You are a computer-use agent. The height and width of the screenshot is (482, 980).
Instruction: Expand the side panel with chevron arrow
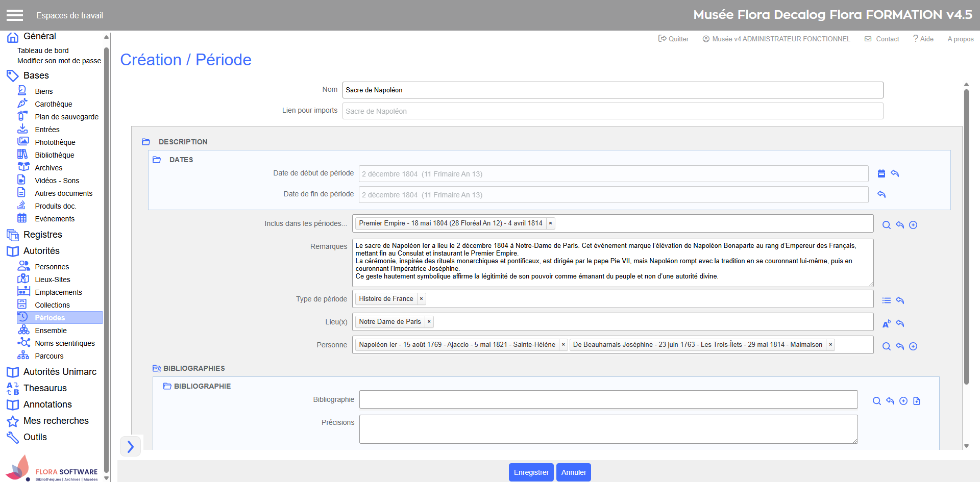130,446
